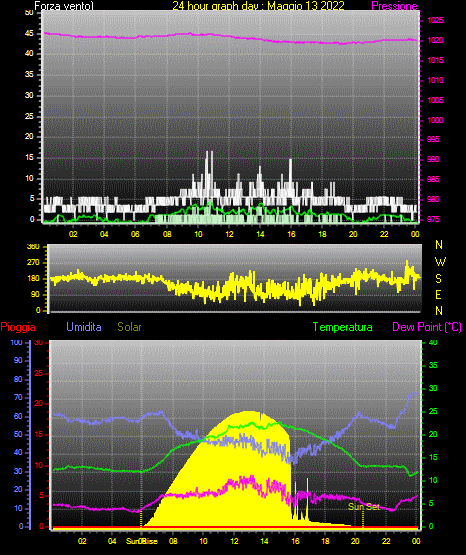Click the 1010 pressure axis value
Viewport: 466px width, 555px height.
tap(435, 80)
